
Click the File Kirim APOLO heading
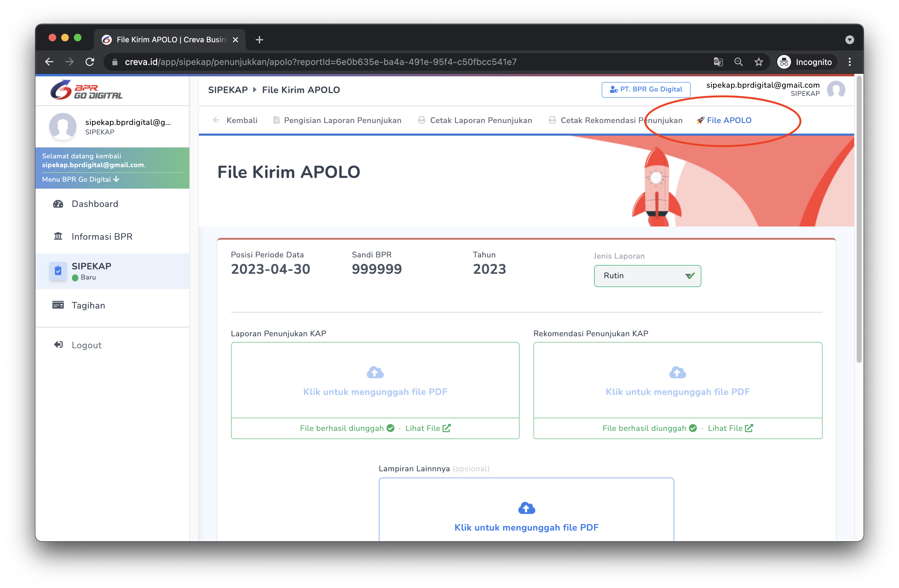(289, 172)
